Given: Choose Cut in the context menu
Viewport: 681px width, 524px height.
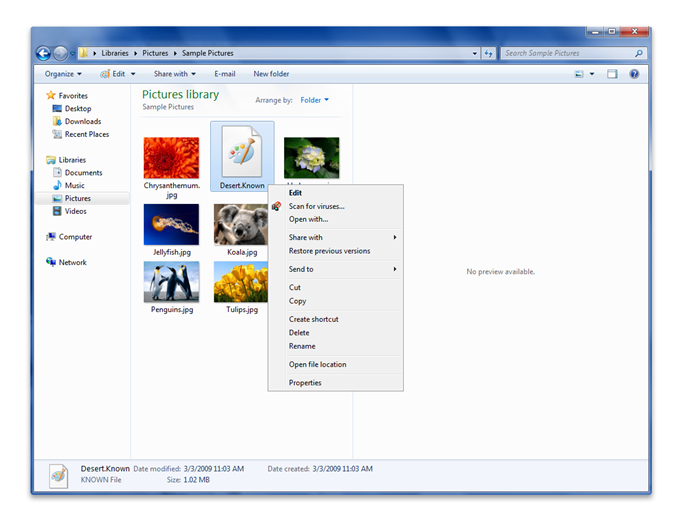Looking at the screenshot, I should pos(336,287).
